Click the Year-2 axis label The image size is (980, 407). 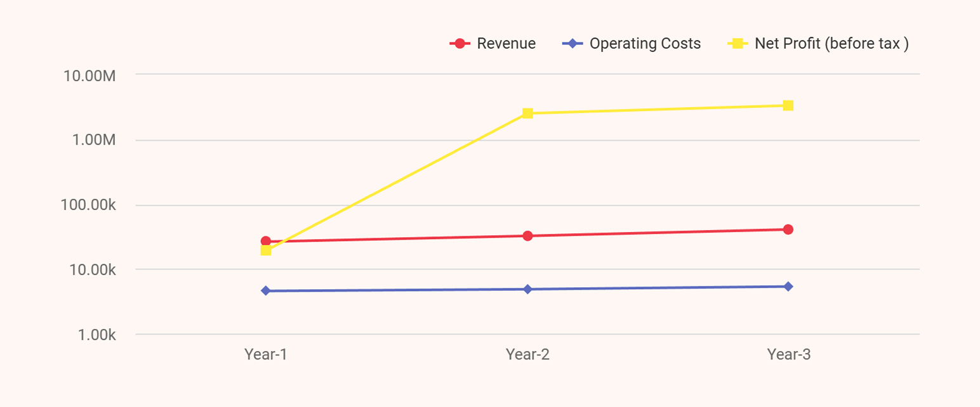pyautogui.click(x=527, y=354)
